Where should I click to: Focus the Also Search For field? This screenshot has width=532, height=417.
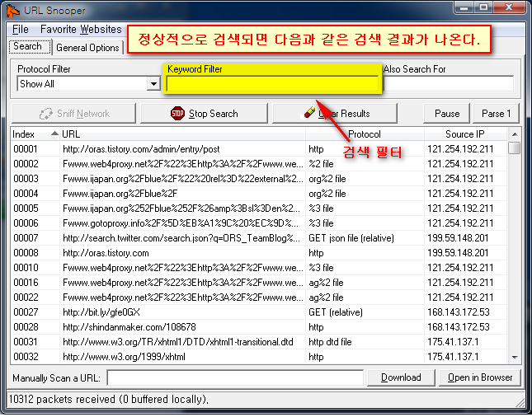[x=448, y=84]
